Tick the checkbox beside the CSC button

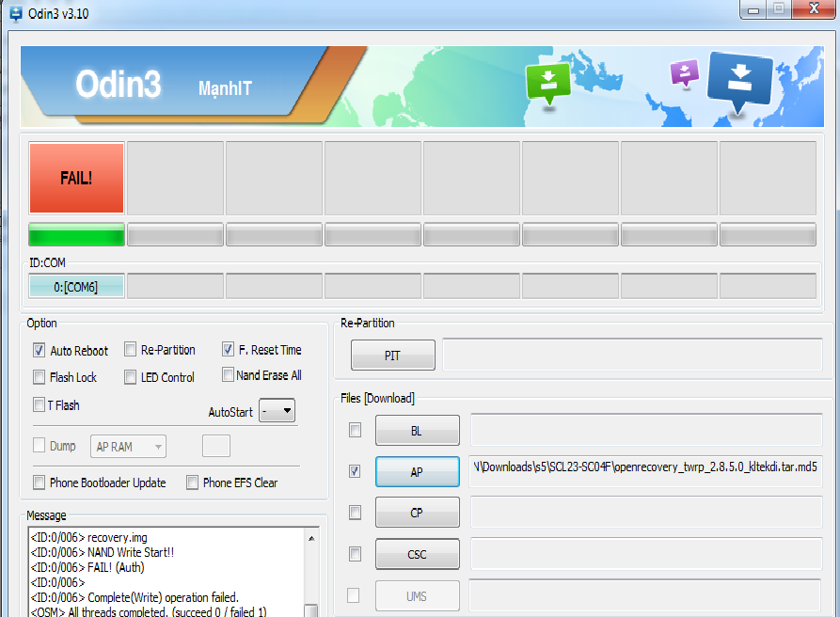point(355,554)
